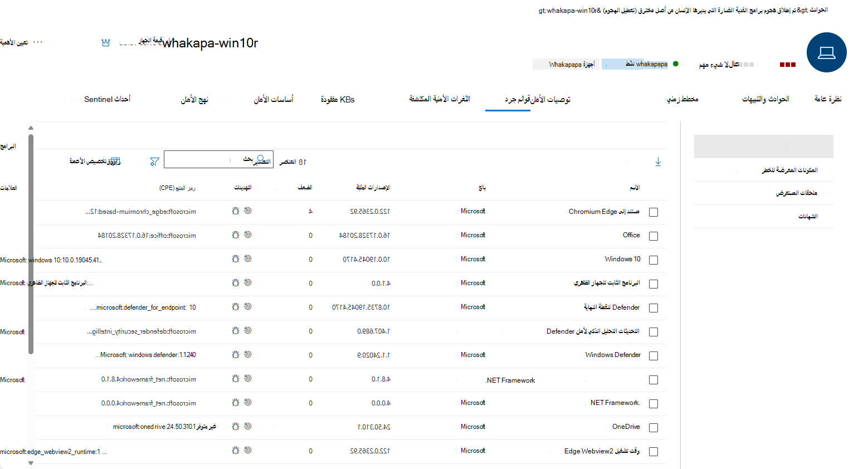Click the الضعف (Weaknesses) column header
Image resolution: width=868 pixels, height=469 pixels.
(x=305, y=188)
